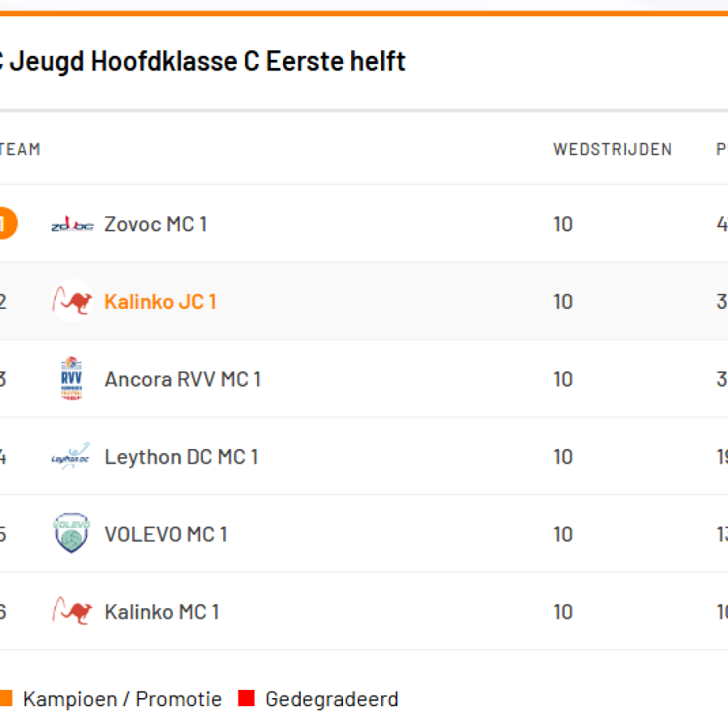Open the Leython DC club logo
728x728 pixels.
tap(70, 456)
